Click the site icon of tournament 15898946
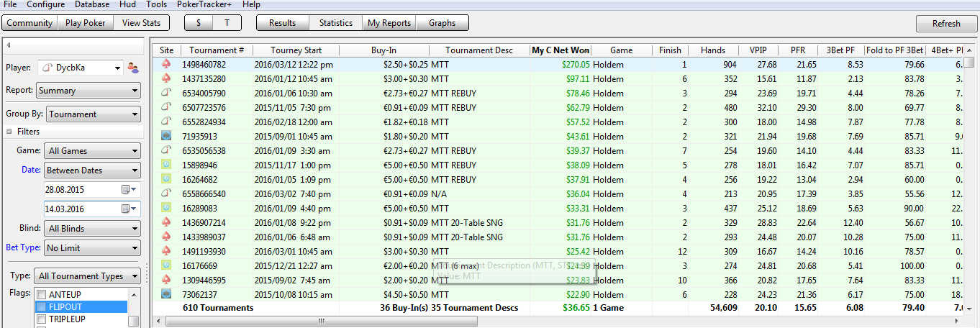This screenshot has width=980, height=328. pos(166,165)
